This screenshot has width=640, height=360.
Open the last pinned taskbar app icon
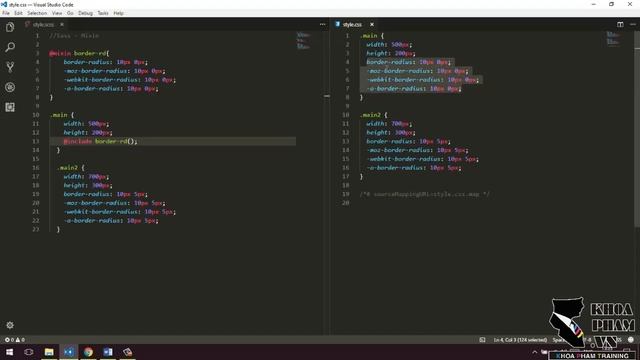127,352
